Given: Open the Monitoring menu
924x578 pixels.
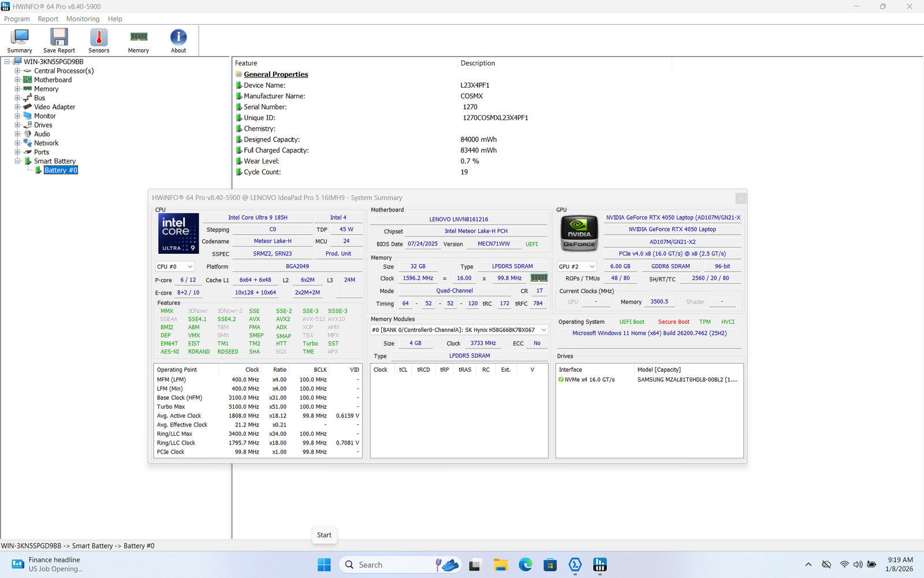Looking at the screenshot, I should tap(83, 19).
